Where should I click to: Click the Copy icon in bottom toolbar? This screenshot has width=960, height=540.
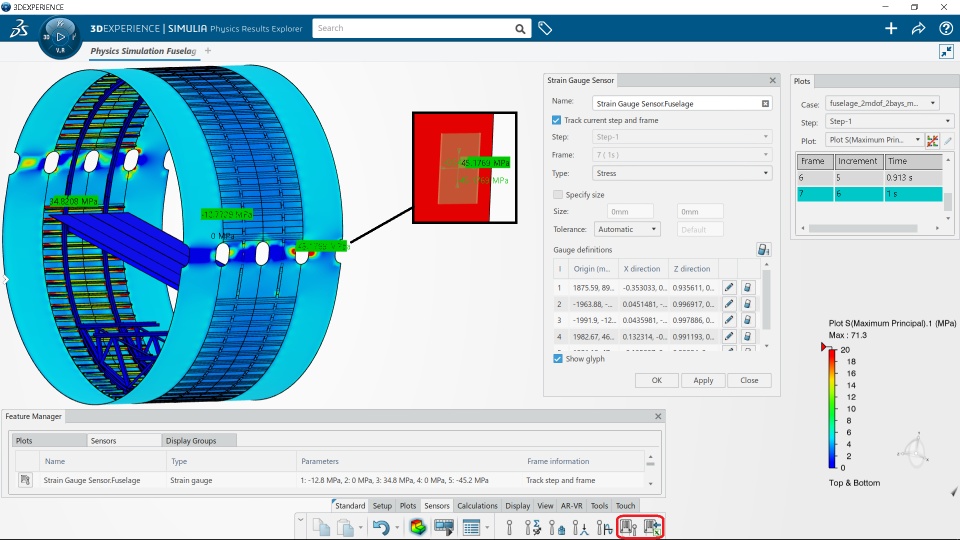coord(321,527)
